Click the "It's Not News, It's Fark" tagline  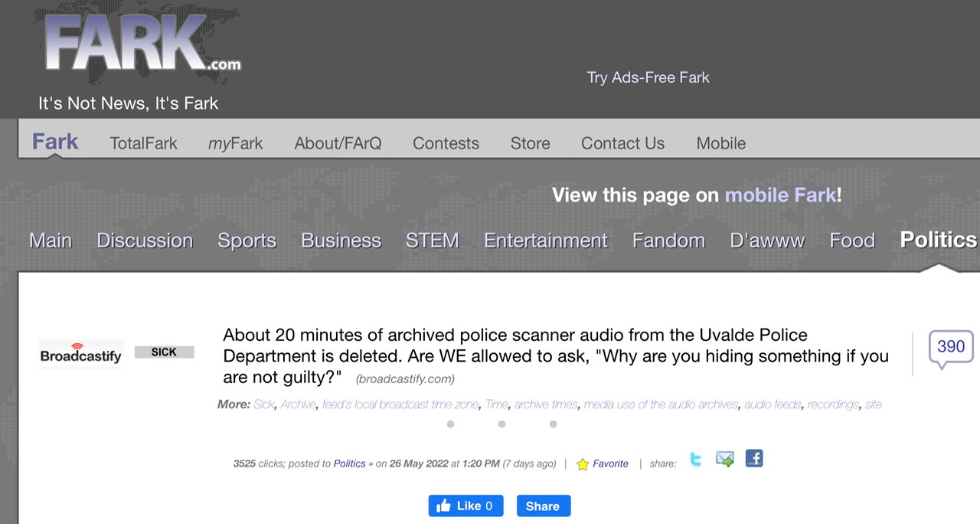click(x=129, y=103)
